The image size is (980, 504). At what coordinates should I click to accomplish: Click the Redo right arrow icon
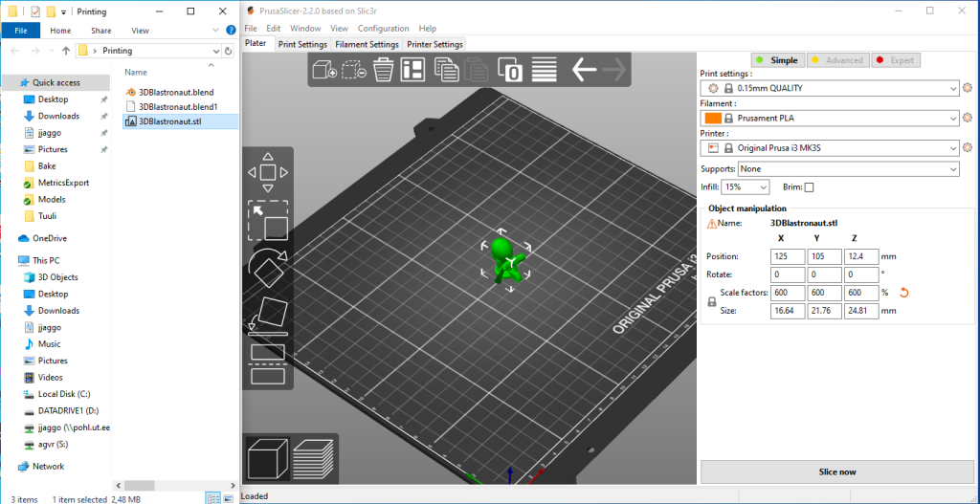613,69
